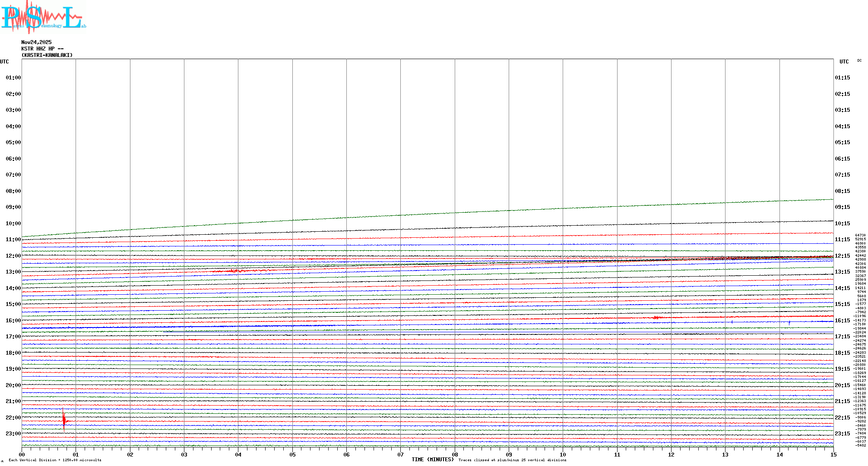Click the blue spike near minute 14
Screen dimensions: 868x466
(789, 323)
